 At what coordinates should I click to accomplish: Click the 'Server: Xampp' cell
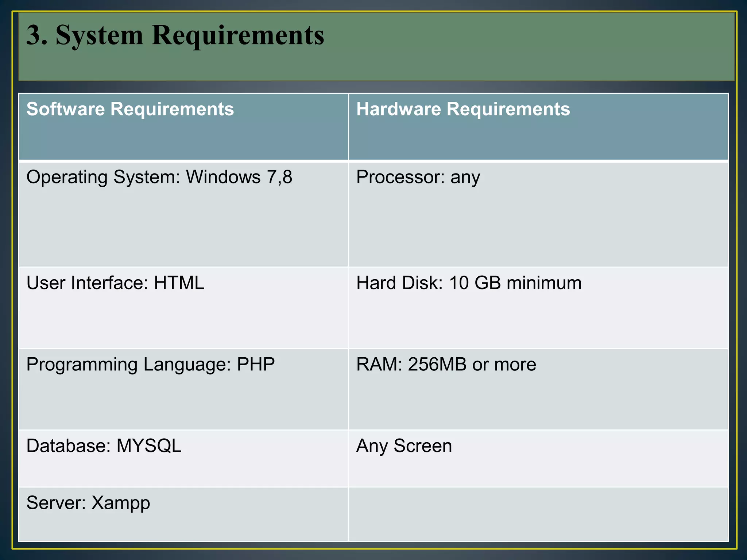(x=88, y=503)
